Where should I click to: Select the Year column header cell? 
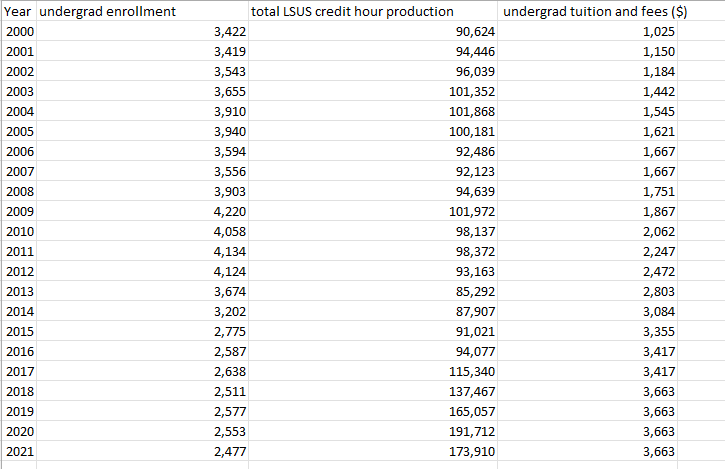pos(19,11)
